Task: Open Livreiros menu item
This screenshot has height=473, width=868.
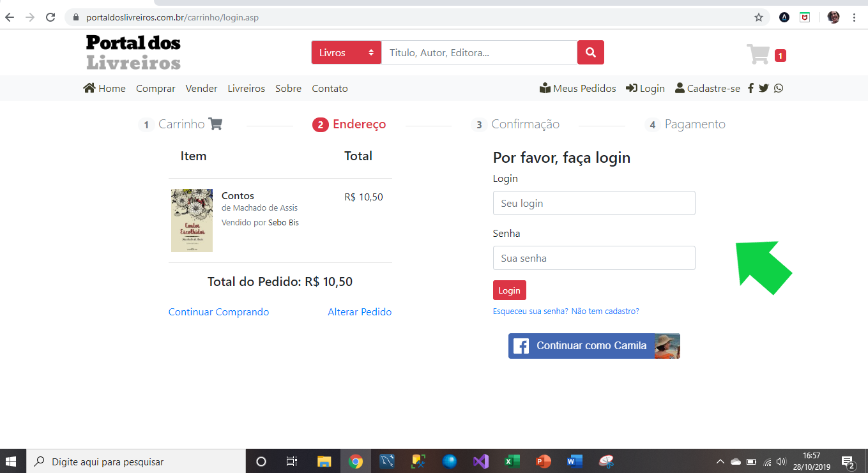Action: 247,89
